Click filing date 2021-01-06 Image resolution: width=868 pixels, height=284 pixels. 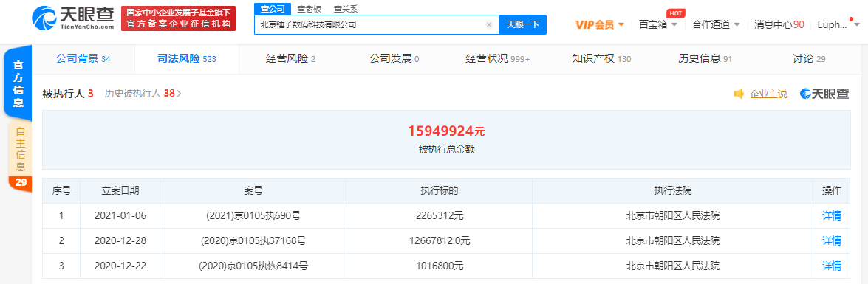[x=120, y=216]
